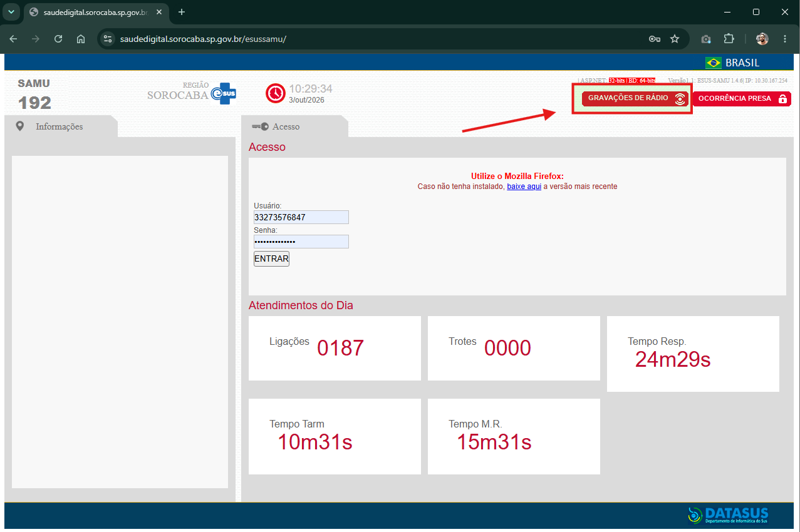Open the Chrome profile avatar
The image size is (800, 532).
[x=762, y=39]
